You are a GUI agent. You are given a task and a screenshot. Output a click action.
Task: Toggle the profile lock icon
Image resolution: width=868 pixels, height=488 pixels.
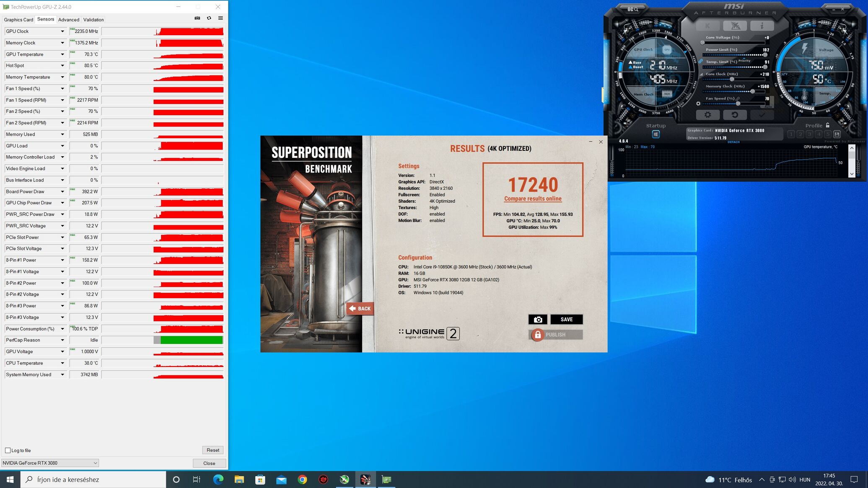[x=827, y=125]
